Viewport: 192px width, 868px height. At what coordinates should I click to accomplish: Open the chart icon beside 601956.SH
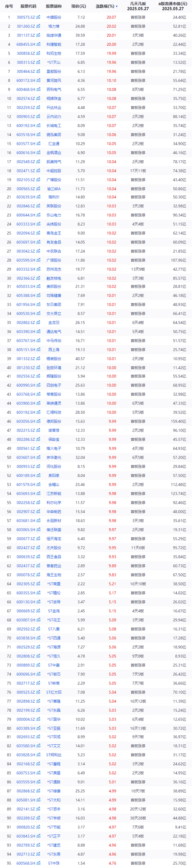pyautogui.click(x=38, y=305)
